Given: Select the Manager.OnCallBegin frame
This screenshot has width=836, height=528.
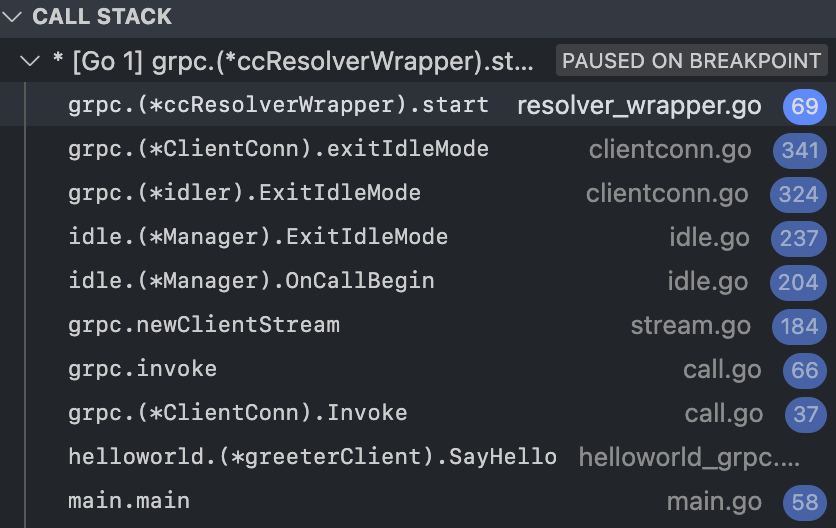Looking at the screenshot, I should pos(418,281).
